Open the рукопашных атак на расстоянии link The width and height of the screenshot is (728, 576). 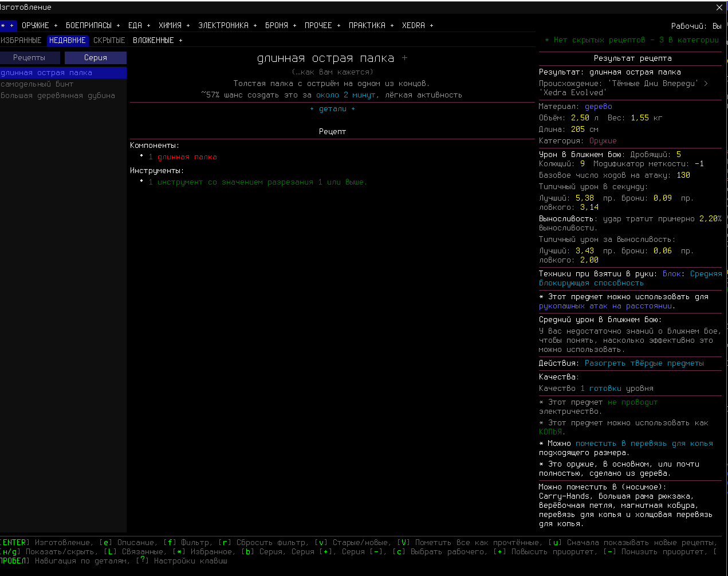coord(607,306)
